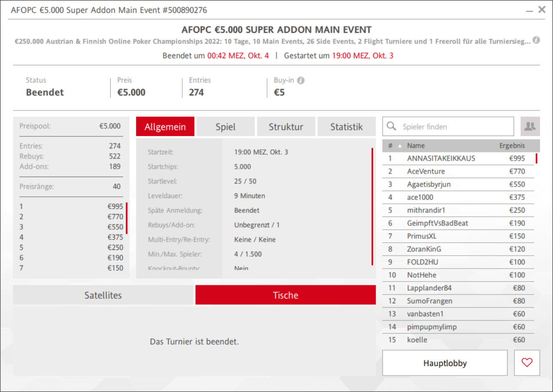Viewport: 553px width, 392px height.
Task: Select player mithrandir1
Action: (458, 210)
